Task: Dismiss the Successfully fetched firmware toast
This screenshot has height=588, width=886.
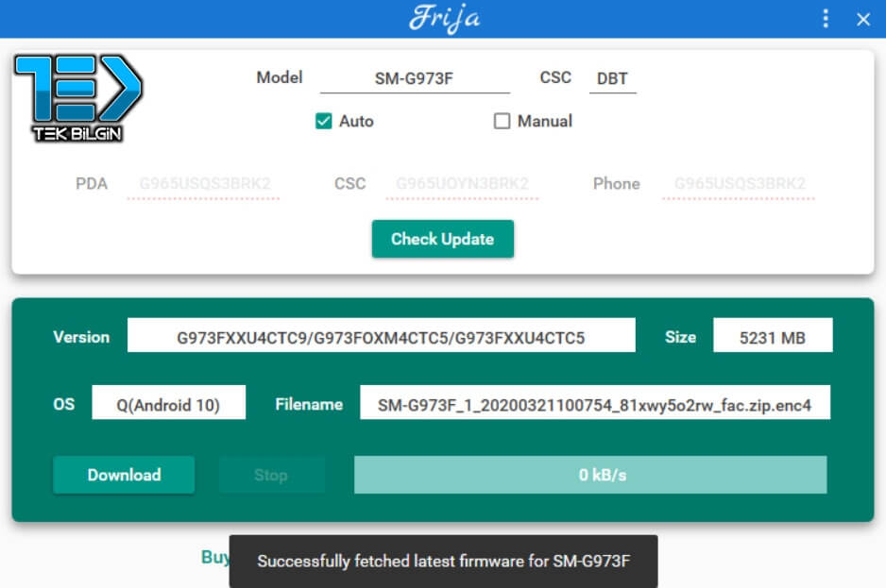Action: pos(444,562)
